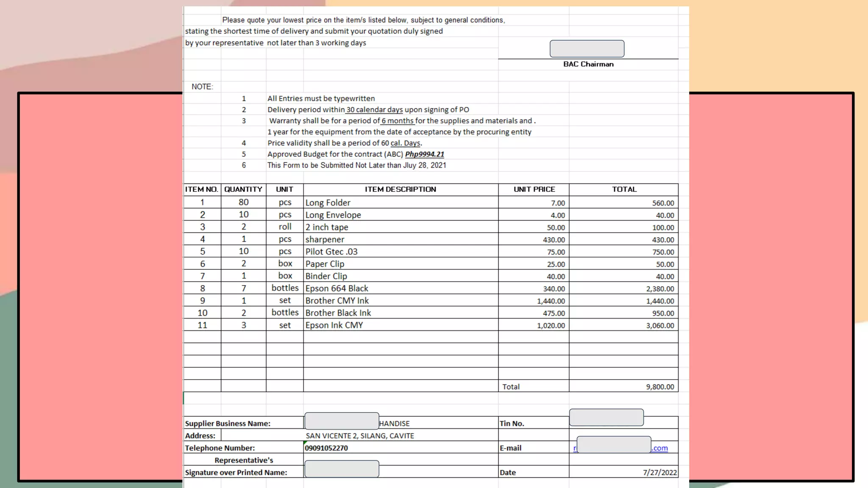Click the date cell 7/27/2022
Viewport: 868px width, 488px height.
(x=659, y=472)
